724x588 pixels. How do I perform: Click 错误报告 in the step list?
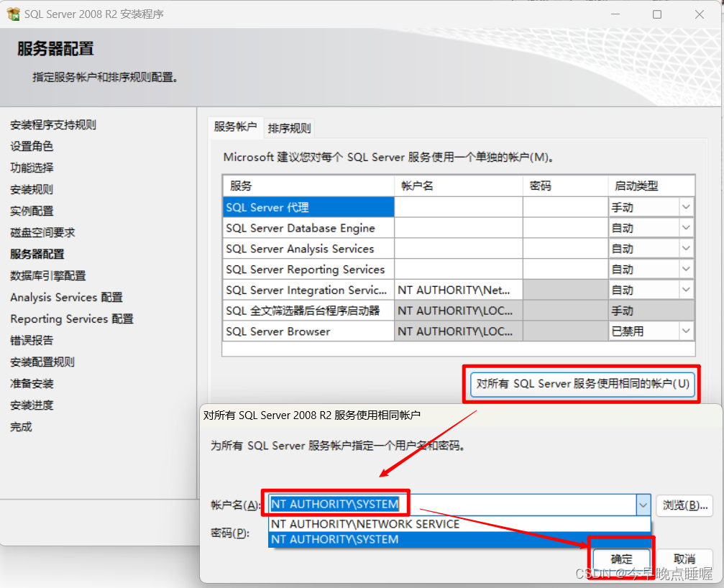point(32,341)
